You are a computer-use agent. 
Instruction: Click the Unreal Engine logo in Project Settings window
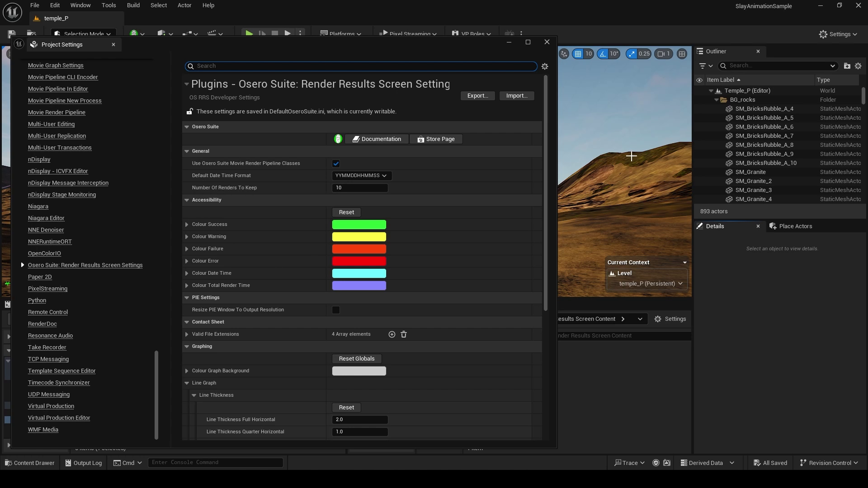click(19, 44)
